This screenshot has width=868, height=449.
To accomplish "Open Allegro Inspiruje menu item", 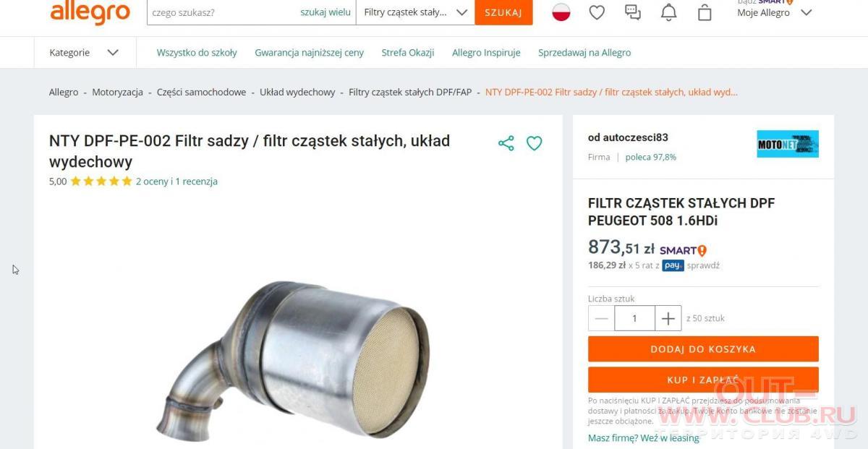I will (486, 53).
